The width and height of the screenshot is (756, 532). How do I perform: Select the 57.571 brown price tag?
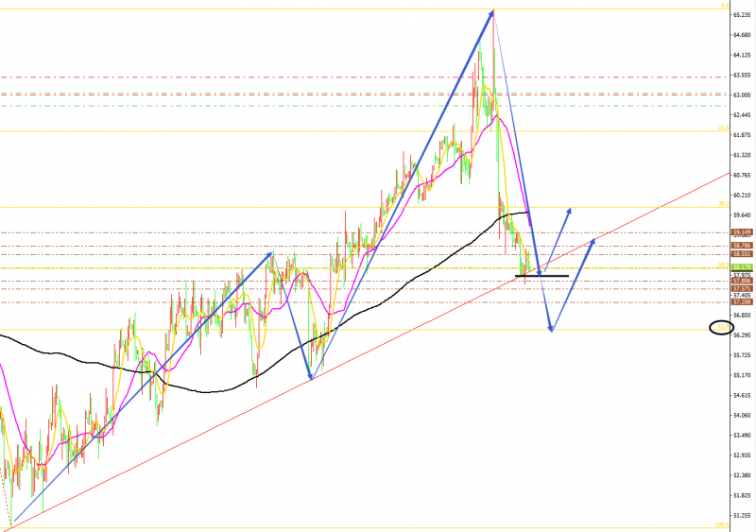(x=742, y=288)
